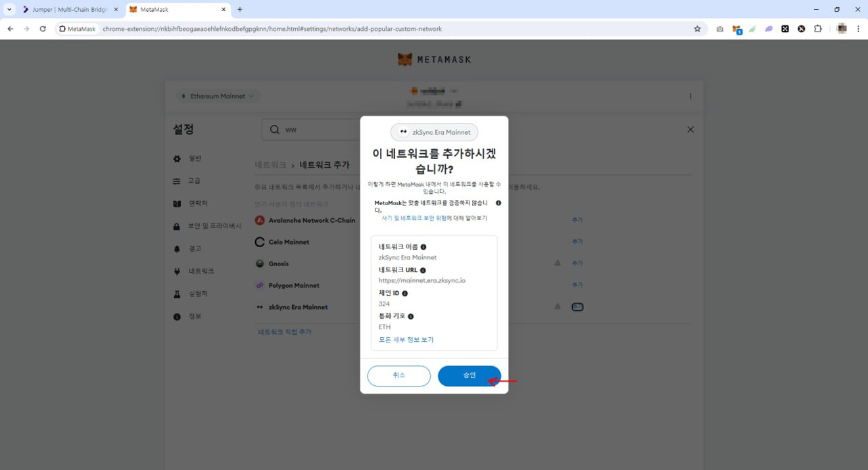Reload the current page

(43, 29)
